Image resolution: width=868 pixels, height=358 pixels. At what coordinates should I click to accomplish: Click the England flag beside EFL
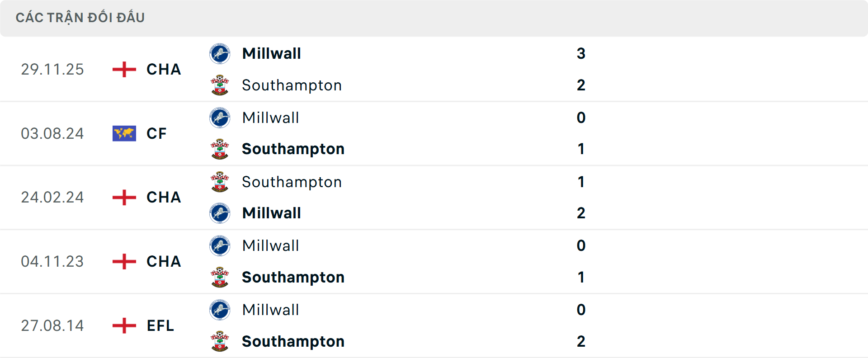[123, 325]
